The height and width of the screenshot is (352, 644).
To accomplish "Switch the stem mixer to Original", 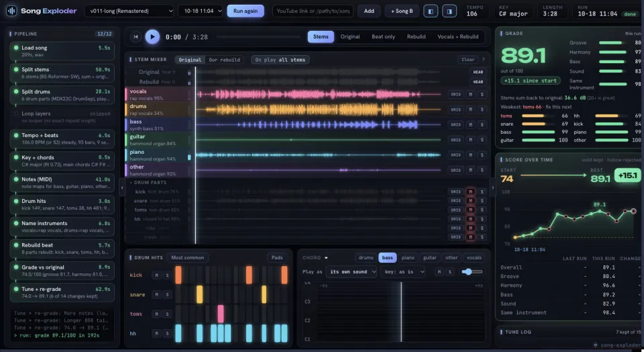I will (x=190, y=60).
